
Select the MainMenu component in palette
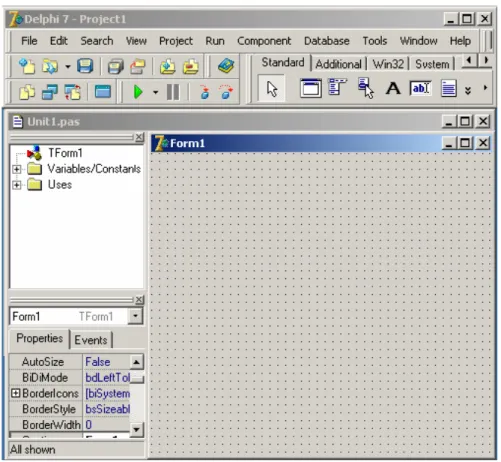click(x=337, y=87)
